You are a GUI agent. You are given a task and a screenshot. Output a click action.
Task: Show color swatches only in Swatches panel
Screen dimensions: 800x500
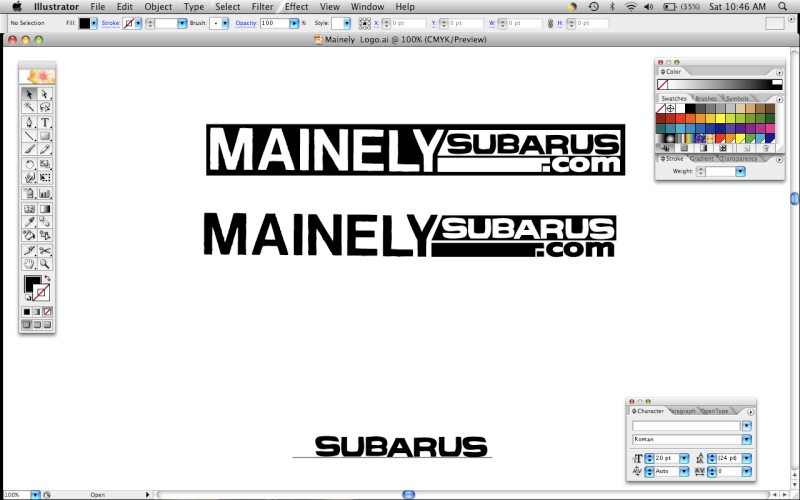click(684, 148)
